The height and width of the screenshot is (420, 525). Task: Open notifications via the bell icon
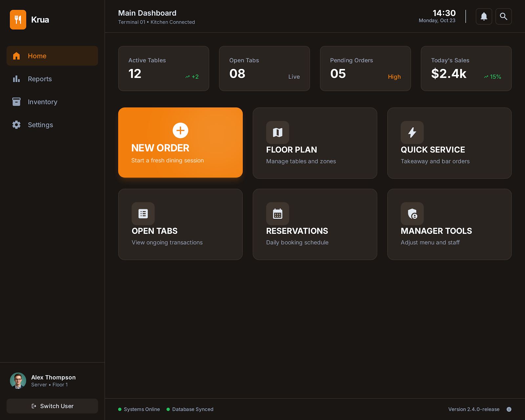point(484,16)
